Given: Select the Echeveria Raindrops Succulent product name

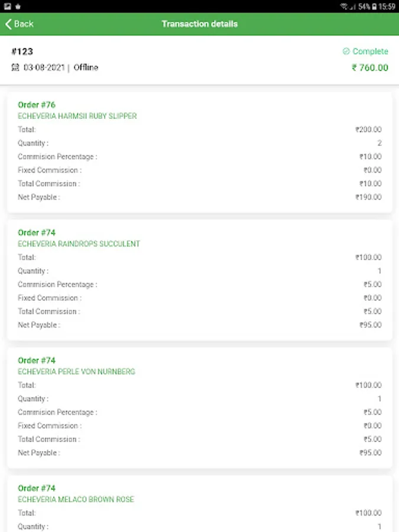Looking at the screenshot, I should pyautogui.click(x=79, y=244).
